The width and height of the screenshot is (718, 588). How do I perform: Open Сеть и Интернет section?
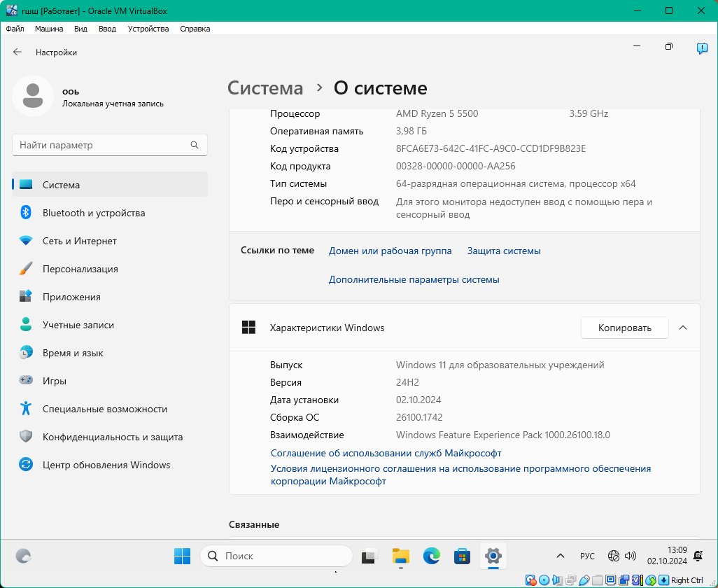[x=79, y=241]
